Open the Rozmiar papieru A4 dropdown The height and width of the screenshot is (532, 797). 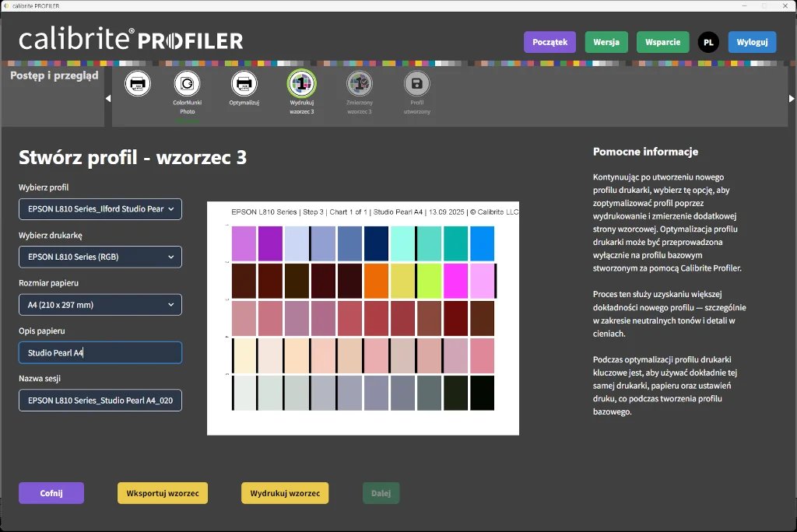click(x=100, y=304)
